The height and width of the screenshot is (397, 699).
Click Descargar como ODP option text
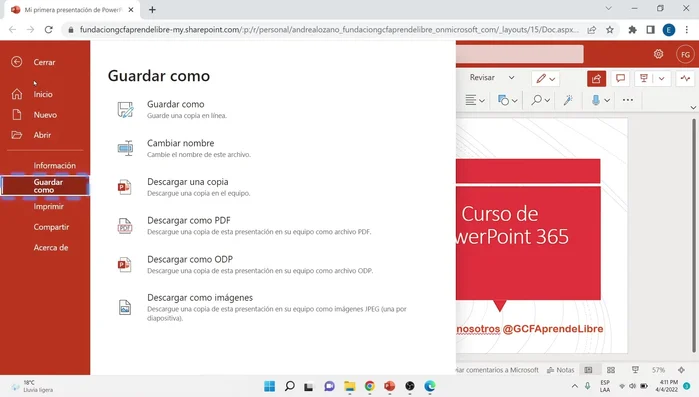pyautogui.click(x=190, y=259)
